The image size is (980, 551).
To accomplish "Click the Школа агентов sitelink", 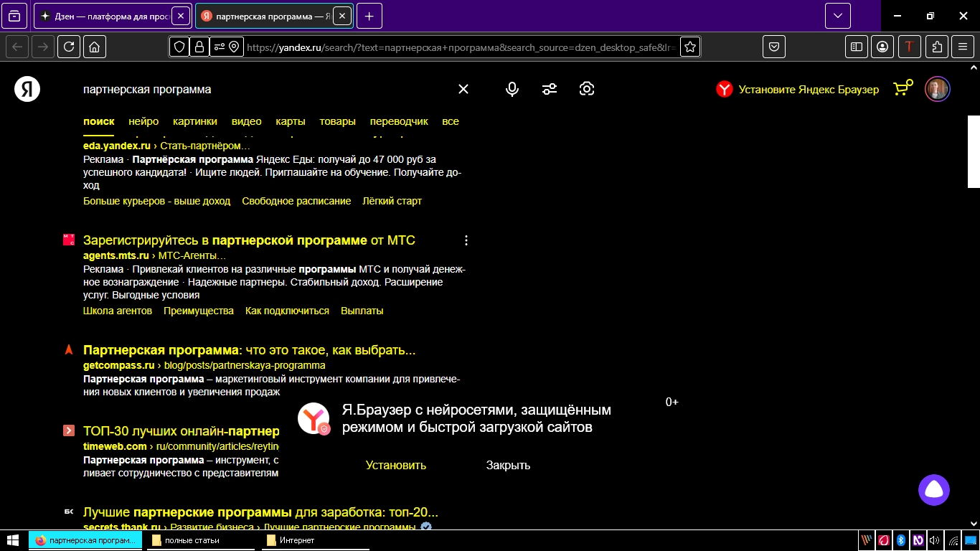I will click(118, 311).
